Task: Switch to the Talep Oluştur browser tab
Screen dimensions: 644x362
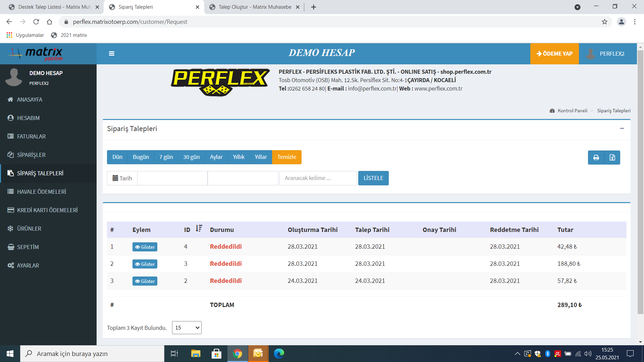Action: [255, 7]
